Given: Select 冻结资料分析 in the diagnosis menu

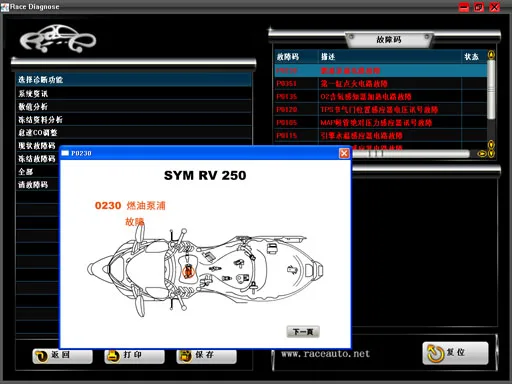Looking at the screenshot, I should (133, 120).
